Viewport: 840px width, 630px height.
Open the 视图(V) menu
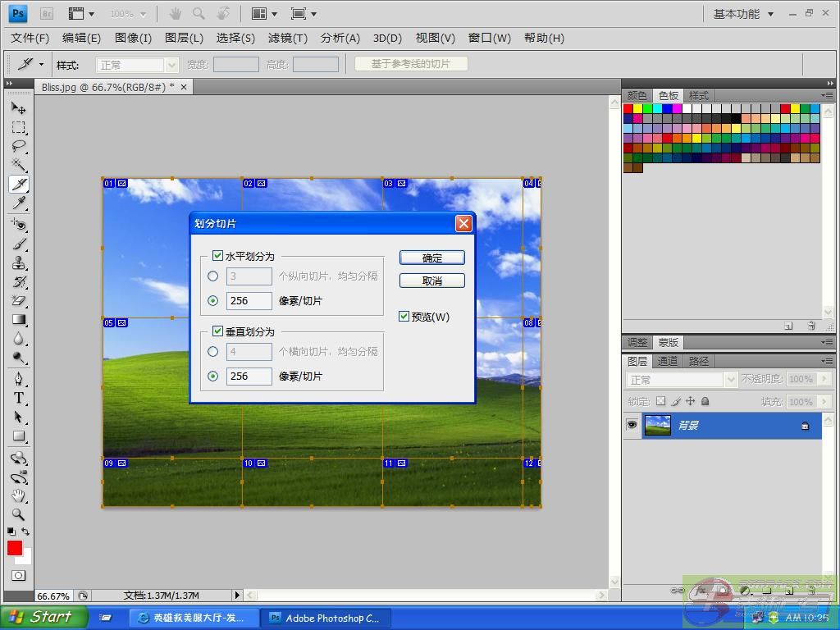tap(435, 38)
